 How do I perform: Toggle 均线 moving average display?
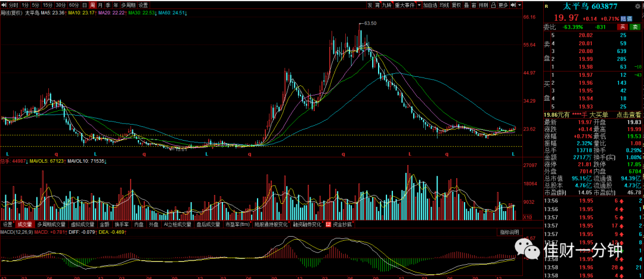[x=444, y=5]
